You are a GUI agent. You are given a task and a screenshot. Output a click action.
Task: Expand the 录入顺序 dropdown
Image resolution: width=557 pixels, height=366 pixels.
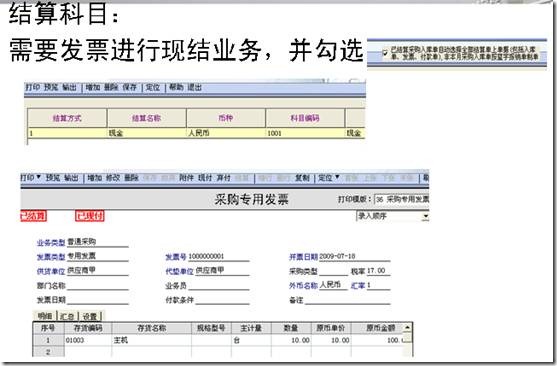[x=426, y=216]
